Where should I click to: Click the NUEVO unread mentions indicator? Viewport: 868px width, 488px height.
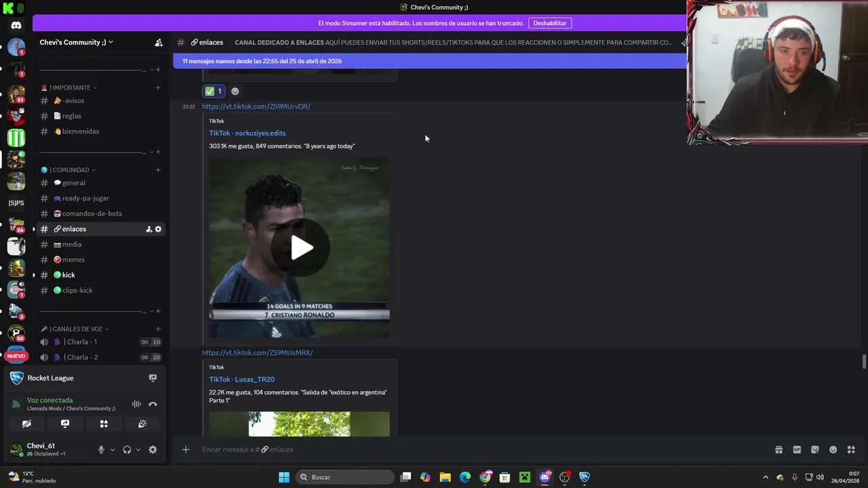pyautogui.click(x=16, y=356)
